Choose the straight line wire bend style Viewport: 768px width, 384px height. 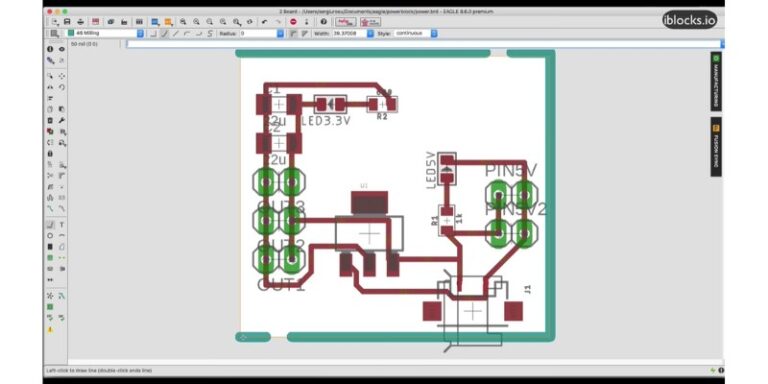point(176,33)
